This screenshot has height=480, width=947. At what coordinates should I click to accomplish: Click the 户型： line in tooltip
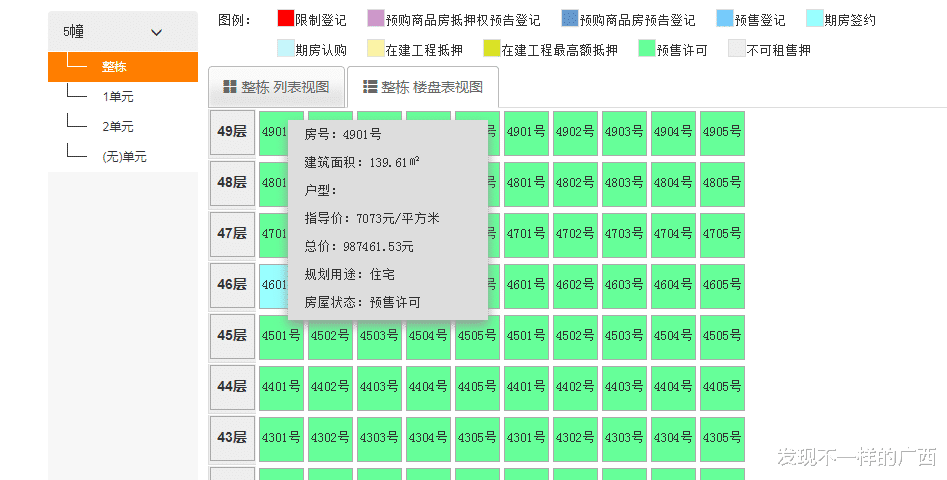click(x=321, y=191)
